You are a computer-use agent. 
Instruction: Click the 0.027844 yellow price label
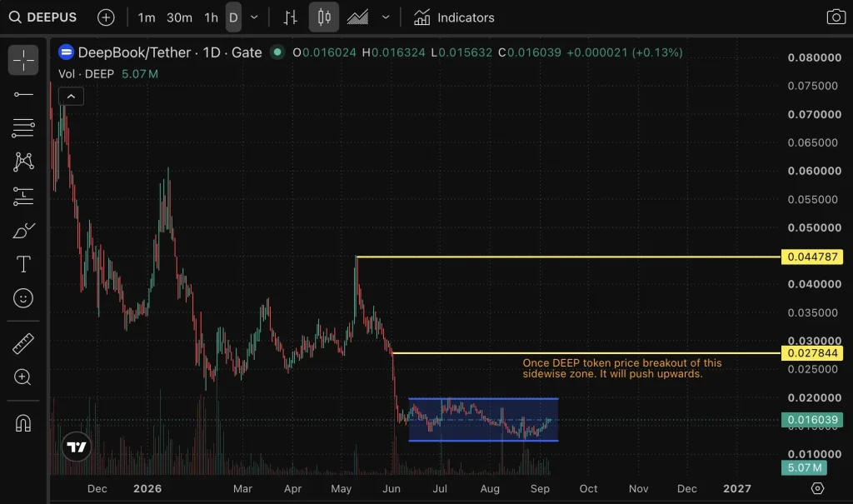(812, 353)
